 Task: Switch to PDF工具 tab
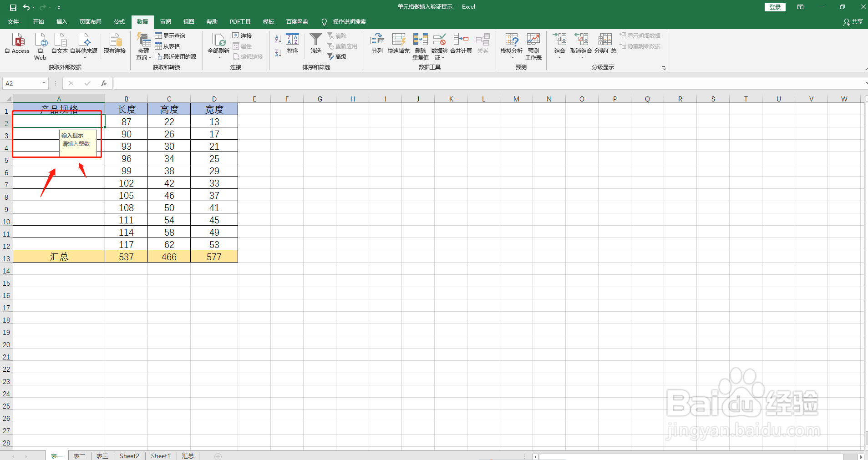[x=240, y=22]
